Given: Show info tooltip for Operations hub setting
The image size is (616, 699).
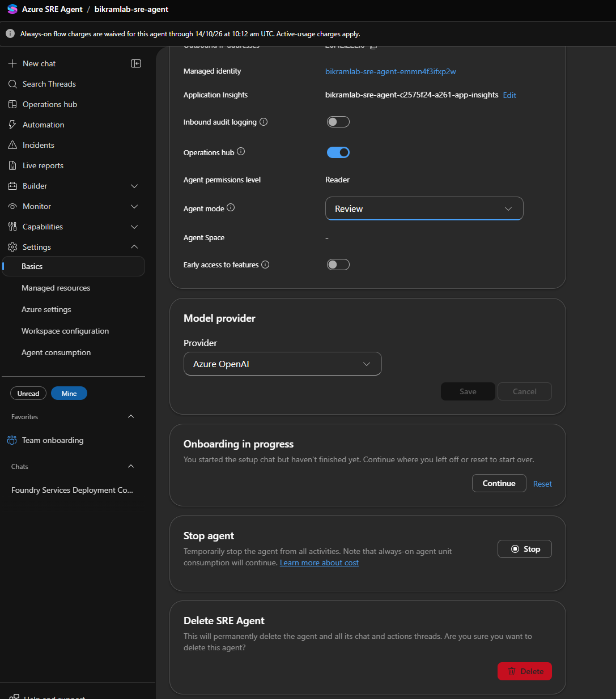Looking at the screenshot, I should click(241, 151).
